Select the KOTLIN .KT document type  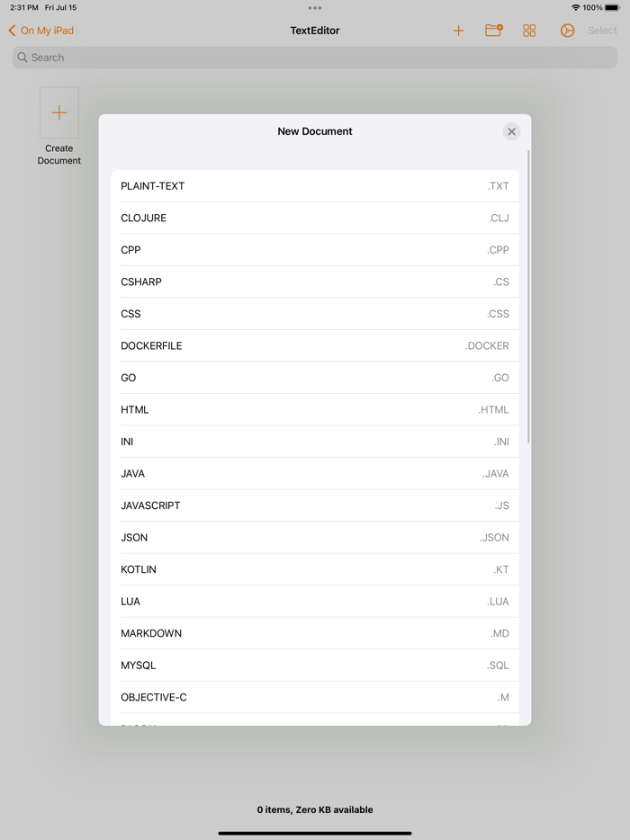(x=315, y=569)
